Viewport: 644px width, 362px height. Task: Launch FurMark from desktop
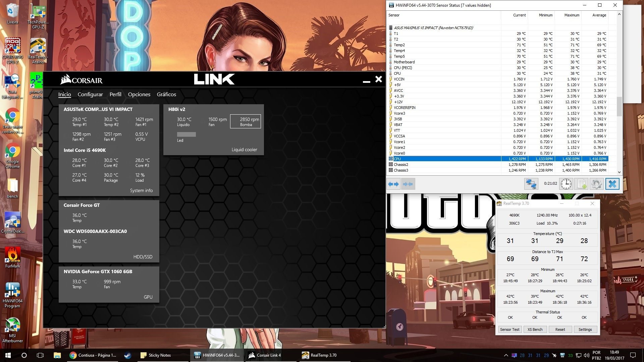click(12, 257)
